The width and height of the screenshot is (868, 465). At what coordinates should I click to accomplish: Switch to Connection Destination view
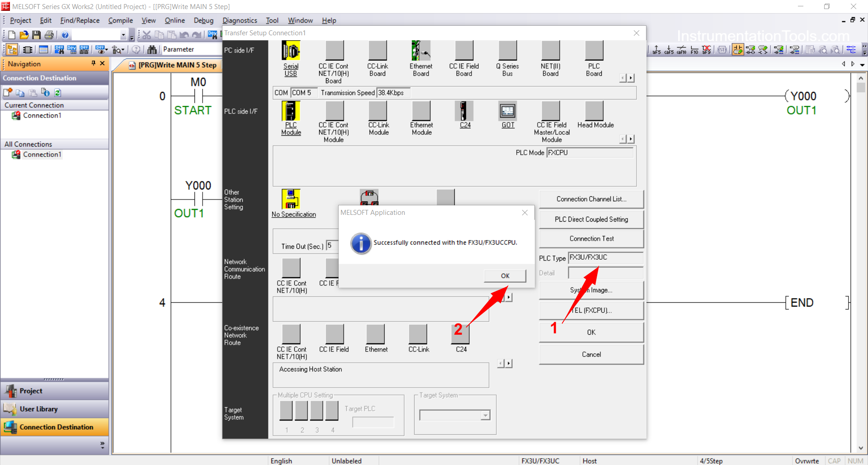click(54, 427)
